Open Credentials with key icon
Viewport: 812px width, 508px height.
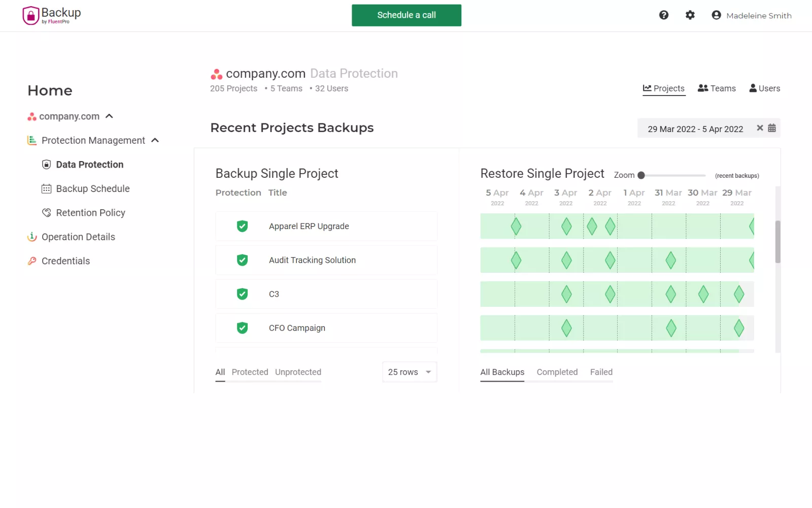(65, 261)
